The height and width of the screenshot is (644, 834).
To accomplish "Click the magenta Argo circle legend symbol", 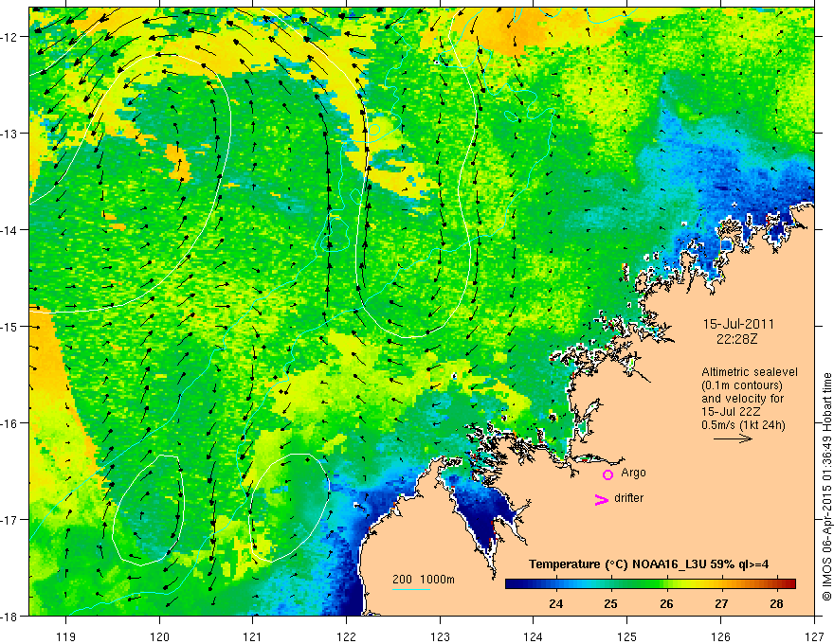I will (607, 474).
